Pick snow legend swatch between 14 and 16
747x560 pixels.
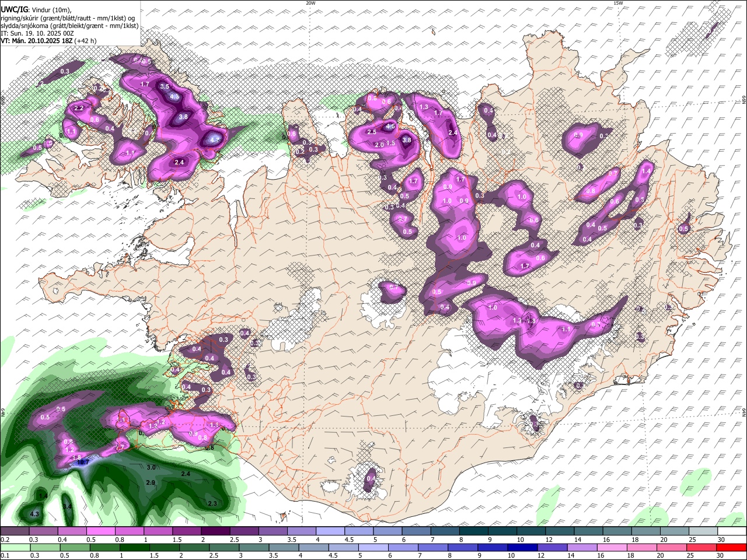pyautogui.click(x=589, y=531)
